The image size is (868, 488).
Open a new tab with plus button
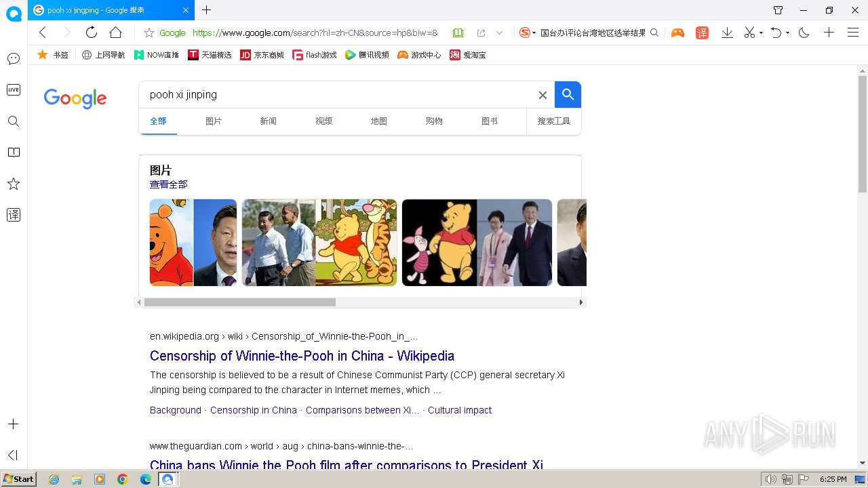[207, 10]
